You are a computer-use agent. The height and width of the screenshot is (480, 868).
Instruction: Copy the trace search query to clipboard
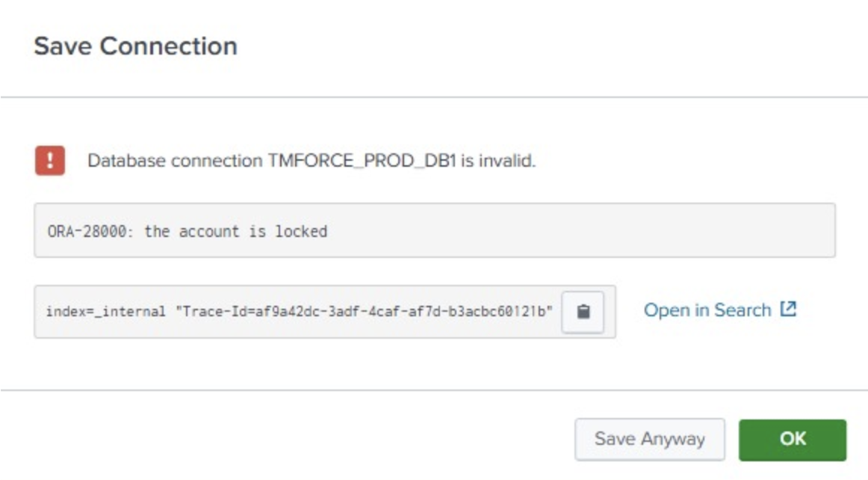583,311
